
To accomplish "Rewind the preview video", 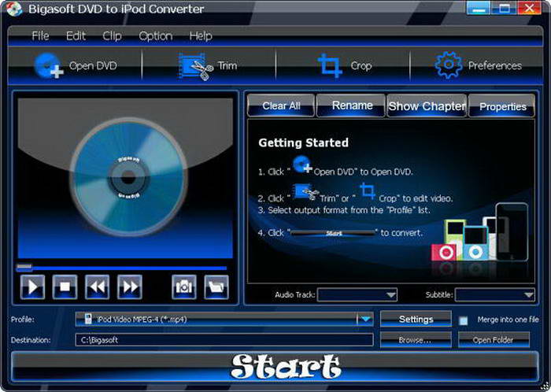I will [98, 287].
